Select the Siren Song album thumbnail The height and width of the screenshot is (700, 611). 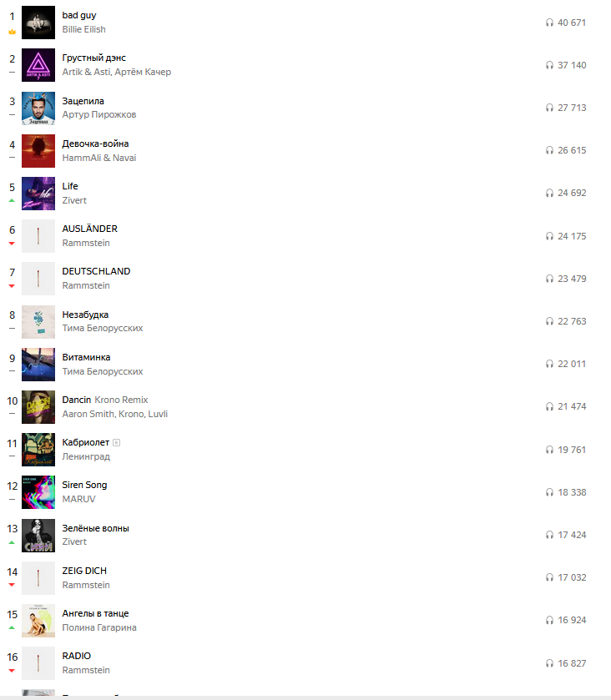tap(38, 492)
